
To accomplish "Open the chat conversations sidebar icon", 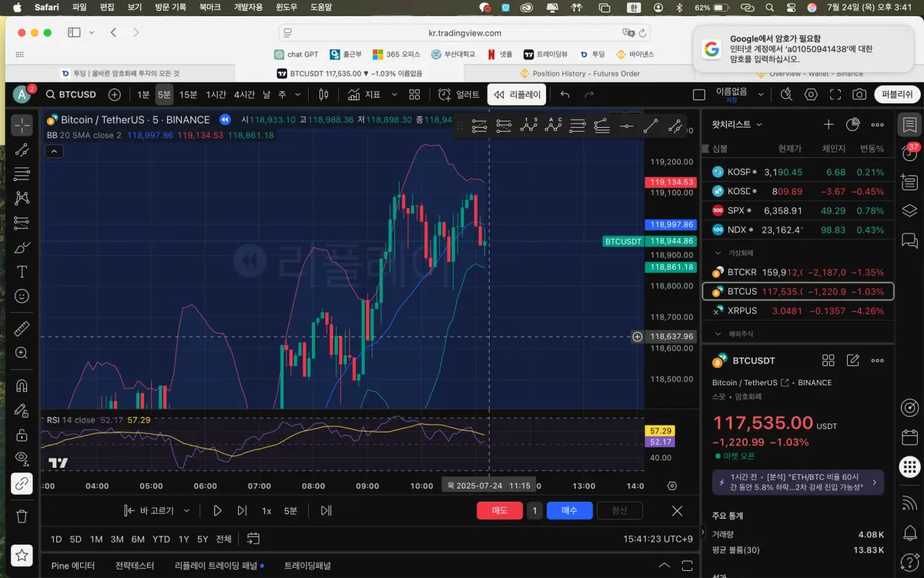I will 910,240.
